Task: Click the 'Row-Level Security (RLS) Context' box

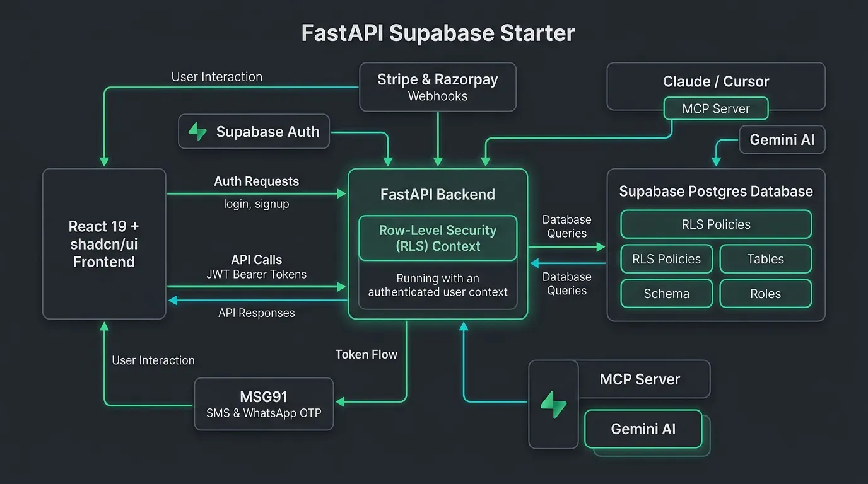Action: [x=438, y=238]
